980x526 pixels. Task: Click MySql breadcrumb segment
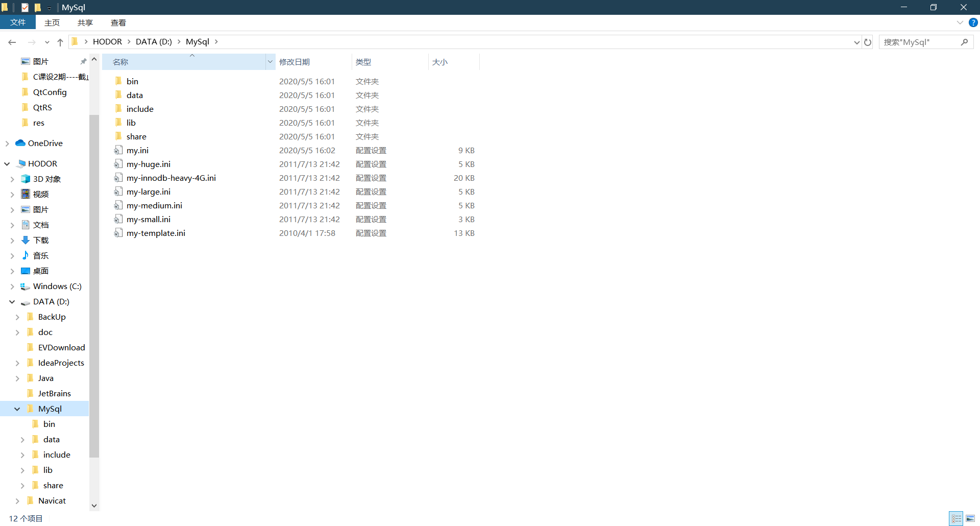pos(198,42)
